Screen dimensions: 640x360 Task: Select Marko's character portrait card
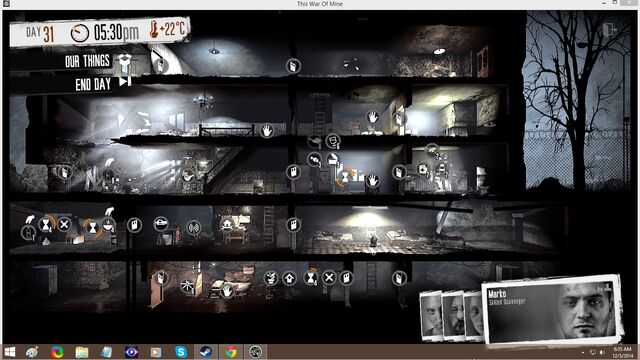[x=552, y=311]
